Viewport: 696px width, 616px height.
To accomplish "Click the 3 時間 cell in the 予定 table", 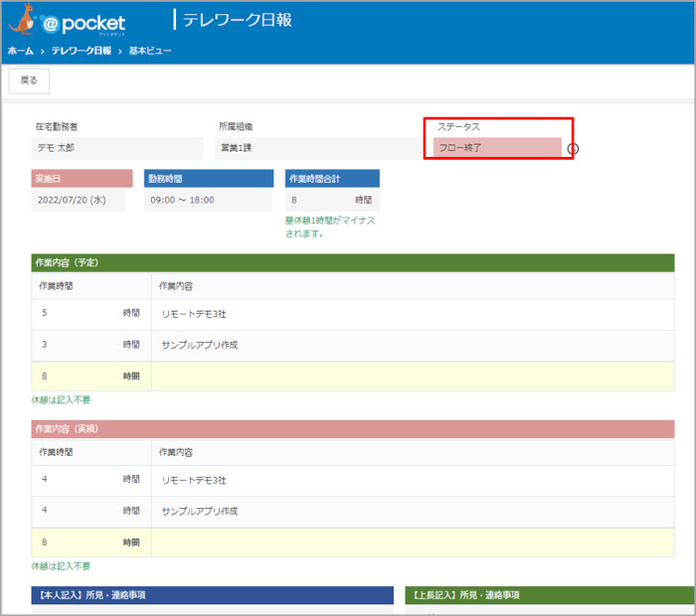I will coord(91,346).
